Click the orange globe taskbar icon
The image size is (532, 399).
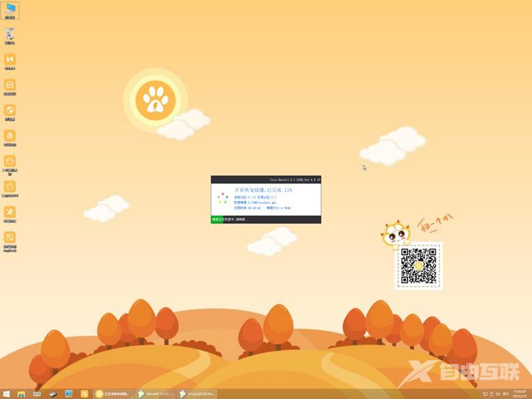pyautogui.click(x=84, y=394)
